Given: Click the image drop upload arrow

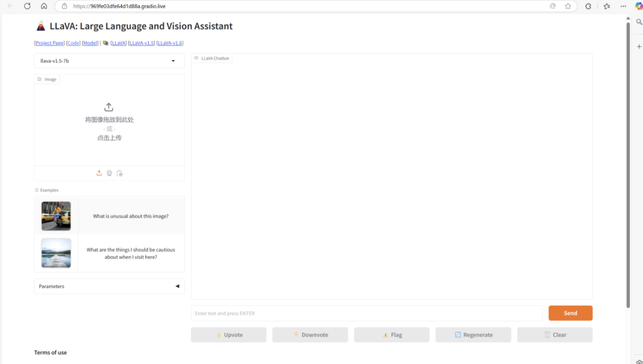Looking at the screenshot, I should 109,107.
